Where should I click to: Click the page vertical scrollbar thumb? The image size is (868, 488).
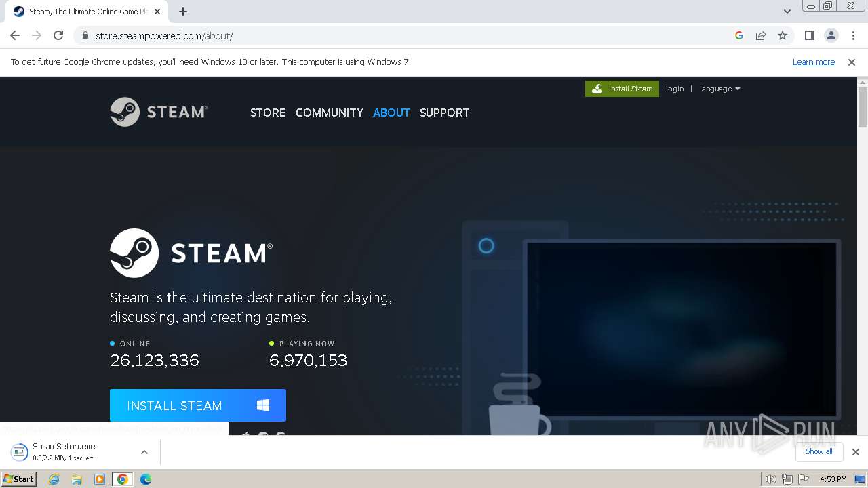(863, 107)
